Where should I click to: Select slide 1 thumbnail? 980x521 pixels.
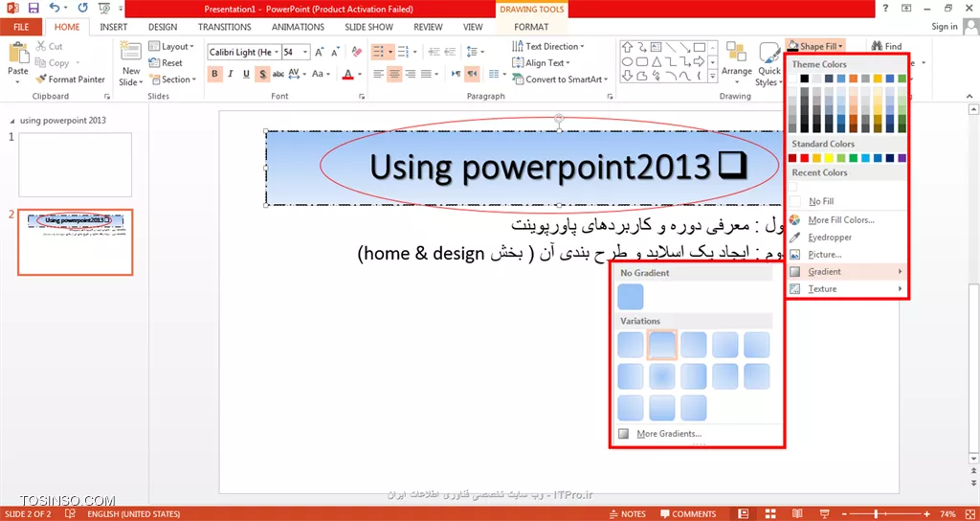click(x=75, y=165)
